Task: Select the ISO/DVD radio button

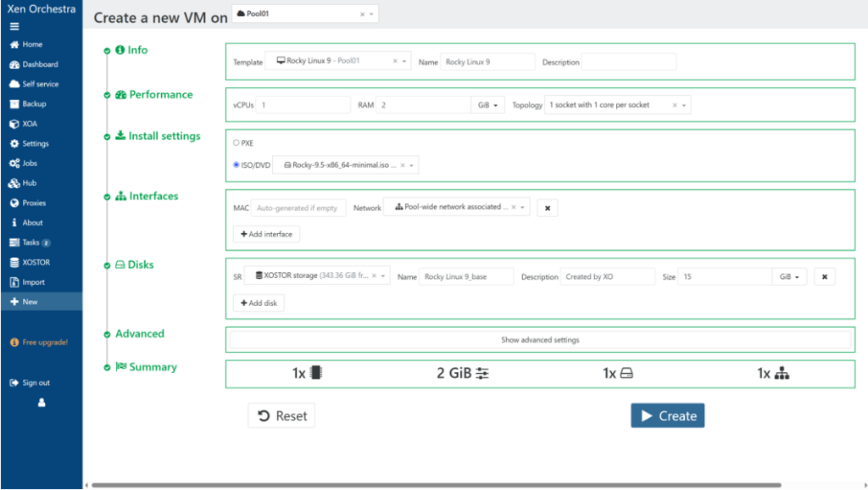Action: point(236,165)
